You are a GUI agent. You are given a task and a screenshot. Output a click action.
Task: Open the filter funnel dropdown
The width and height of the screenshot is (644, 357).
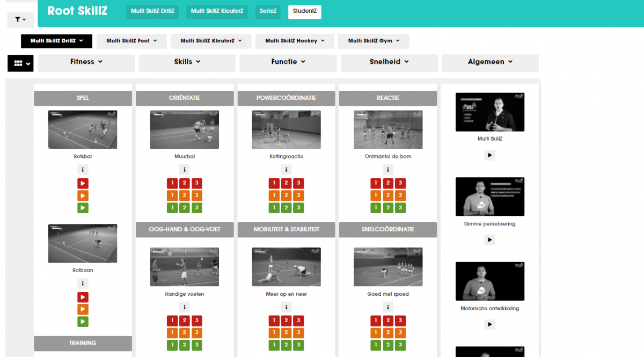click(x=20, y=20)
